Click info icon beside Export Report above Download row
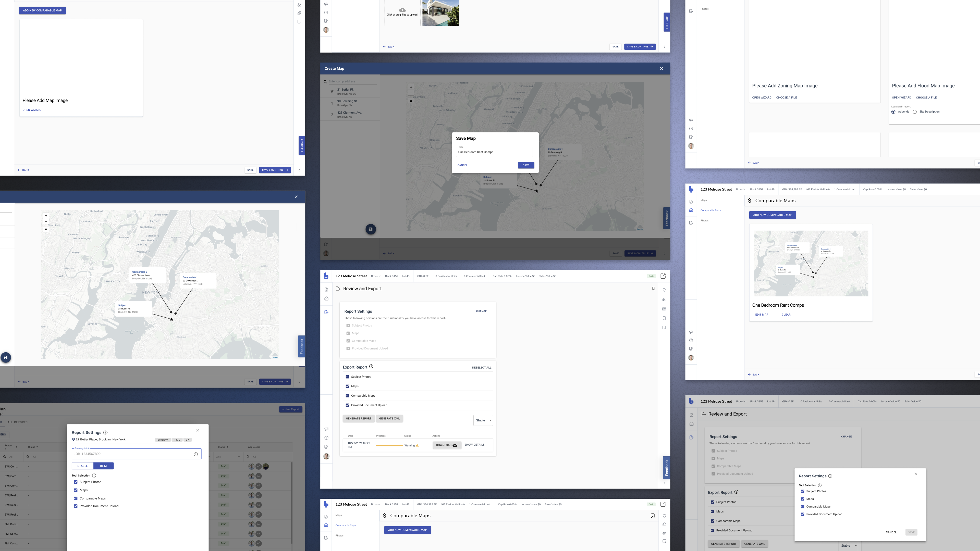This screenshot has width=980, height=551. click(x=371, y=367)
